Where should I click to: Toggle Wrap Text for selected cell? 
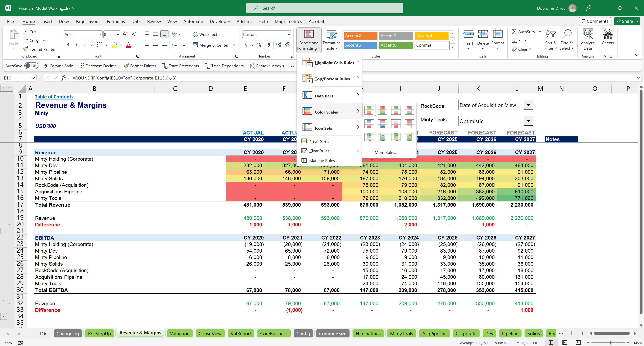pyautogui.click(x=205, y=34)
